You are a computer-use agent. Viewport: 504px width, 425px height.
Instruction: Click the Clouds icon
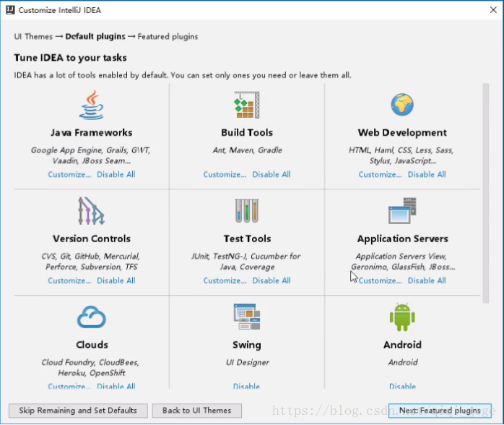92,317
